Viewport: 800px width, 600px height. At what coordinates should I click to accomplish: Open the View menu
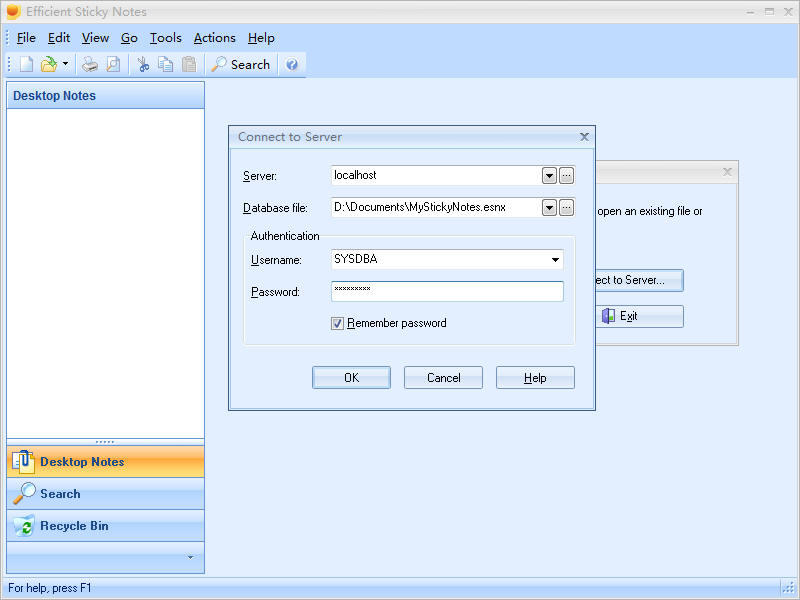pos(95,38)
